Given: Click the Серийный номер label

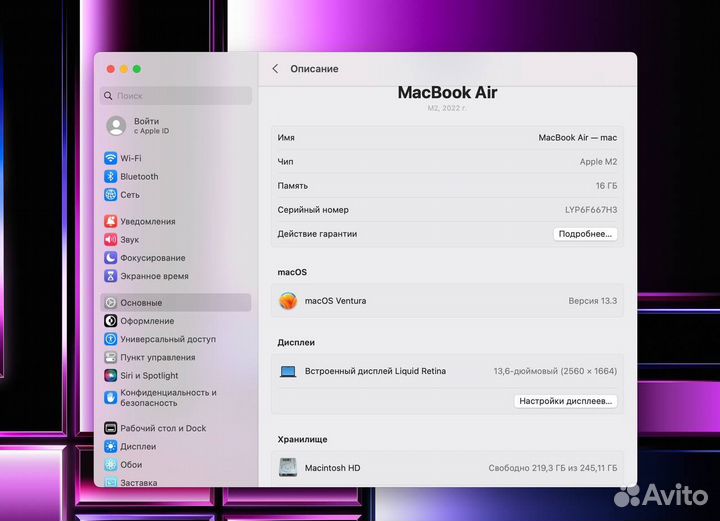Looking at the screenshot, I should pos(313,210).
